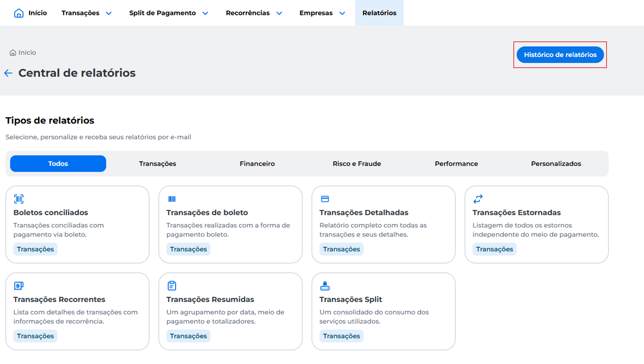Open the Transações Detalhadas report title
This screenshot has width=644, height=364.
point(364,213)
